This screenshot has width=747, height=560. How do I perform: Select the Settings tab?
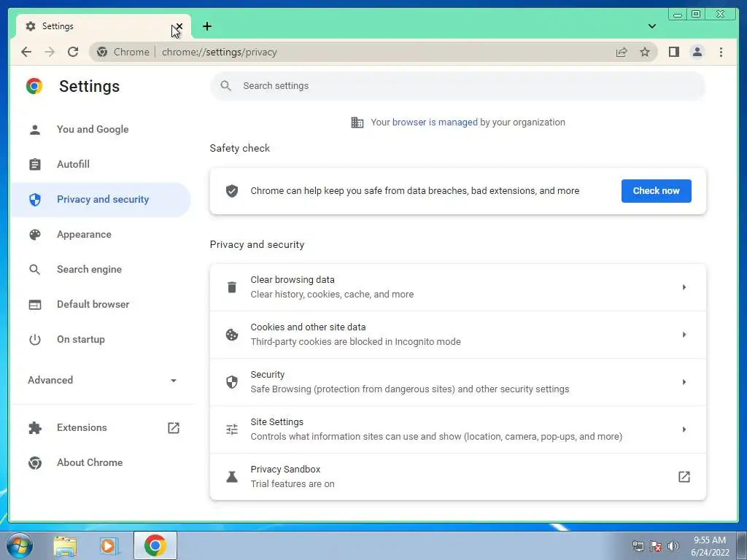click(104, 26)
